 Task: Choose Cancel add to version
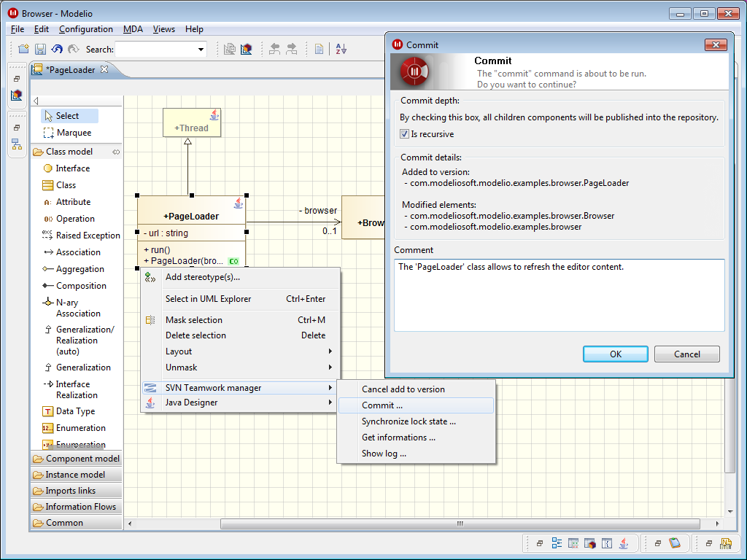416,389
